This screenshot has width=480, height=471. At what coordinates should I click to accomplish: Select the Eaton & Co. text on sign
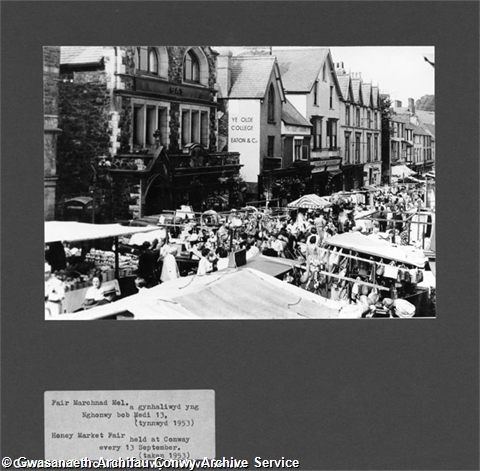click(244, 141)
